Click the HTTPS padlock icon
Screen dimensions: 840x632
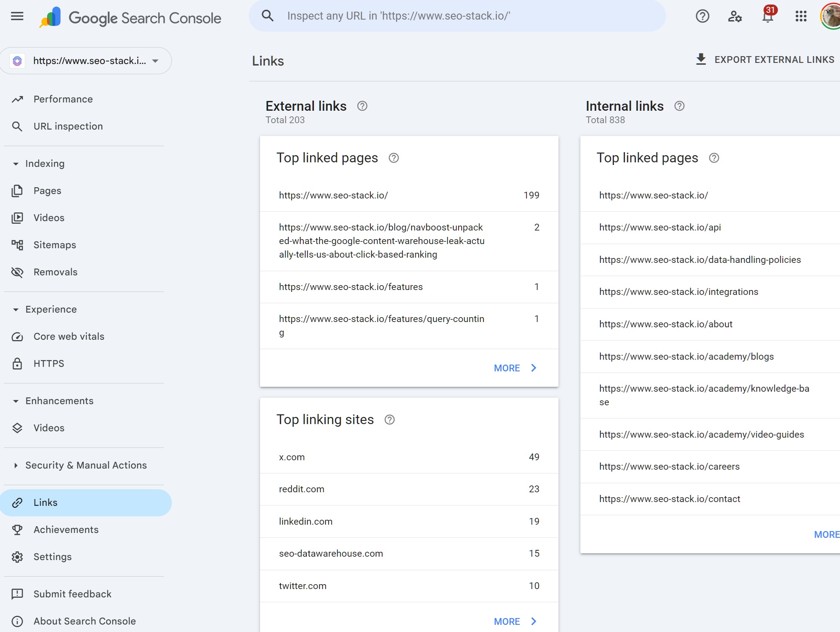pos(17,363)
